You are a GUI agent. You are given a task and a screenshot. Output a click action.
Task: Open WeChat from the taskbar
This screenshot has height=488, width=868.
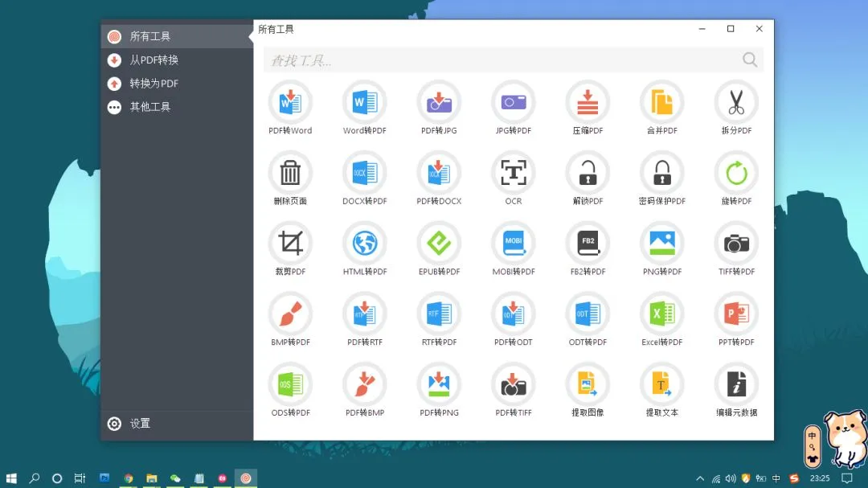coord(175,478)
